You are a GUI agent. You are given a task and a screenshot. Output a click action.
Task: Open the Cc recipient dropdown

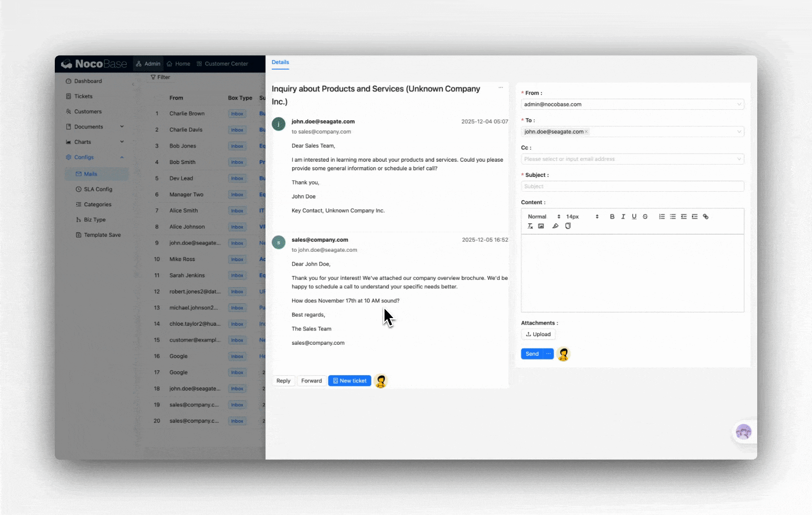pyautogui.click(x=632, y=159)
